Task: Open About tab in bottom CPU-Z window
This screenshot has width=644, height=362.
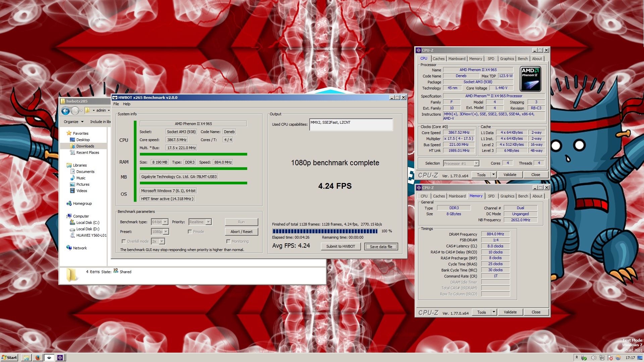Action: [537, 196]
